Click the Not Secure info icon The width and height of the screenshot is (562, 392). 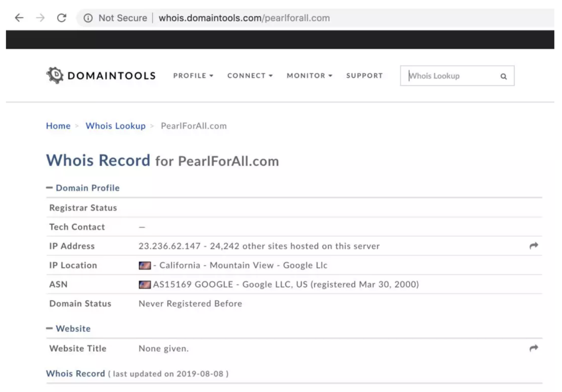coord(88,18)
